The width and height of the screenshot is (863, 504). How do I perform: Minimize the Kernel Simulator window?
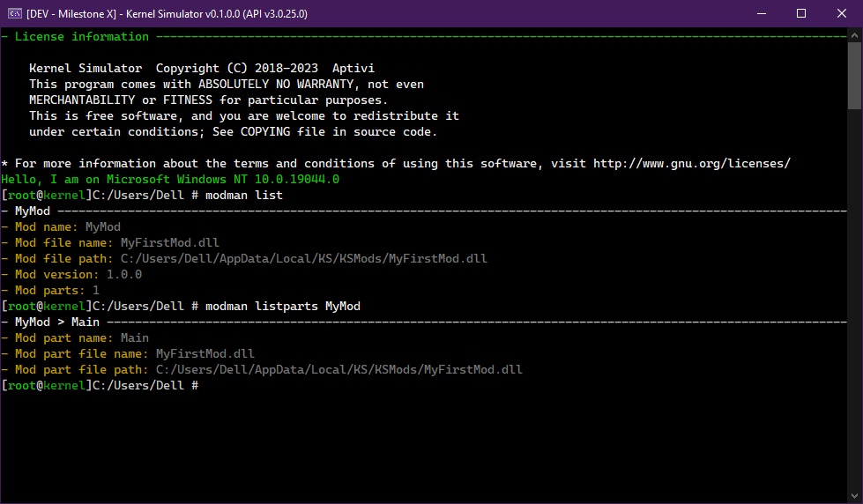pos(759,13)
